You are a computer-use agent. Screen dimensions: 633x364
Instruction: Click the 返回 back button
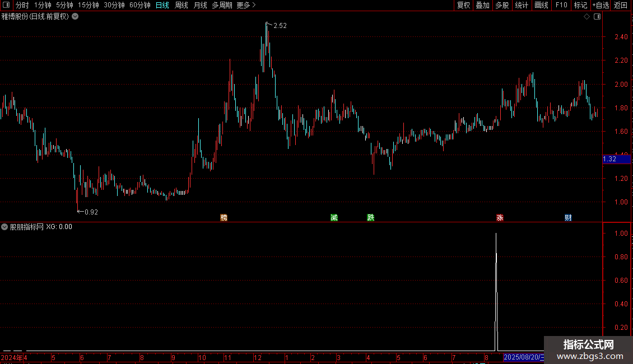(621, 5)
